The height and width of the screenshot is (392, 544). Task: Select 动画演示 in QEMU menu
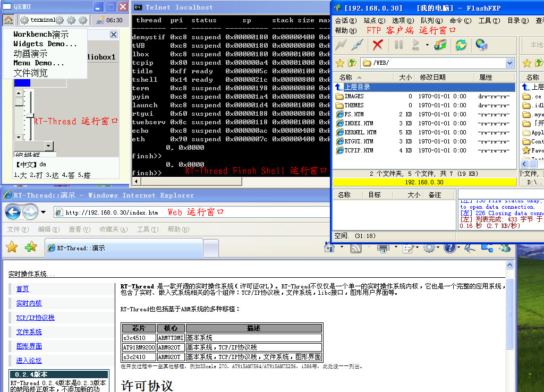click(30, 54)
